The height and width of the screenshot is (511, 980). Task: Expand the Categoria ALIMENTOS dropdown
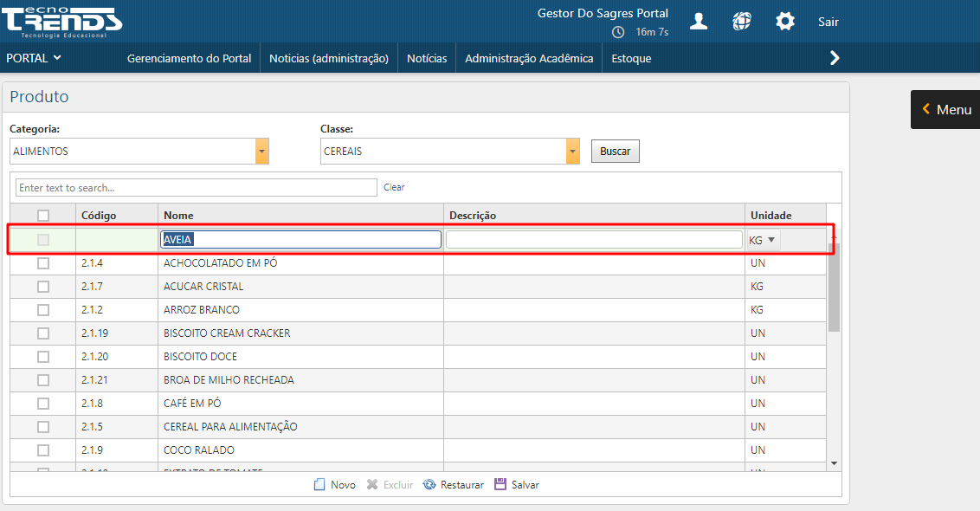coord(261,152)
